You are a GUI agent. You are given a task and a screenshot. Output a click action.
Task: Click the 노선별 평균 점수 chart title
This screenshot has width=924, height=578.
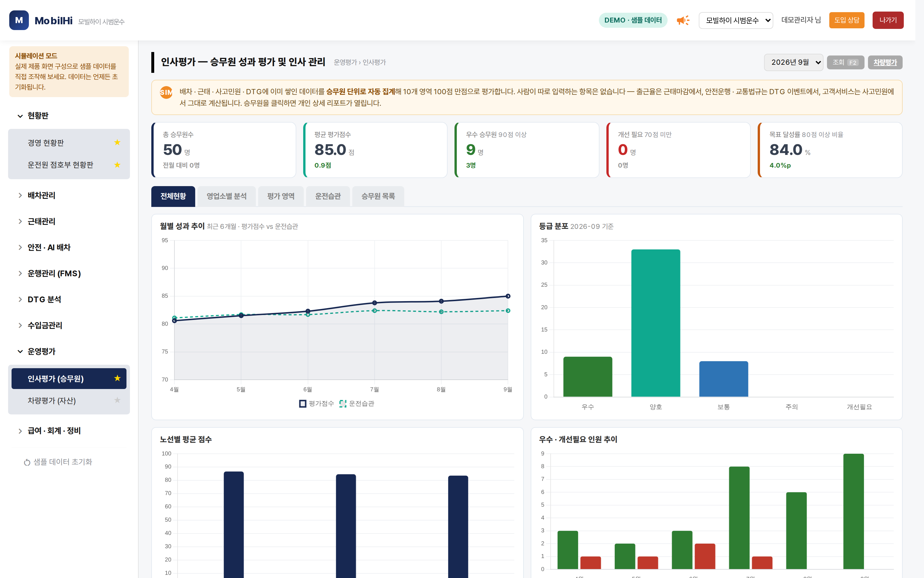click(186, 440)
